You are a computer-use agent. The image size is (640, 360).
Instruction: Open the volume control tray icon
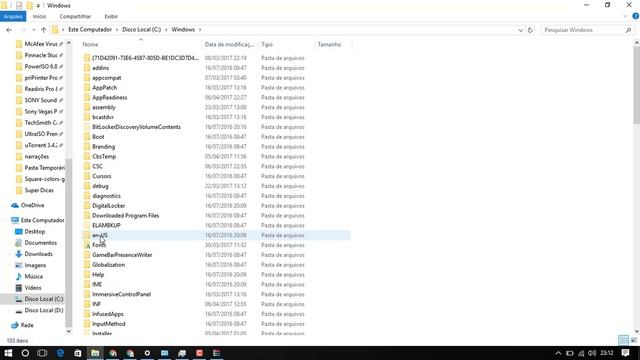(x=592, y=353)
